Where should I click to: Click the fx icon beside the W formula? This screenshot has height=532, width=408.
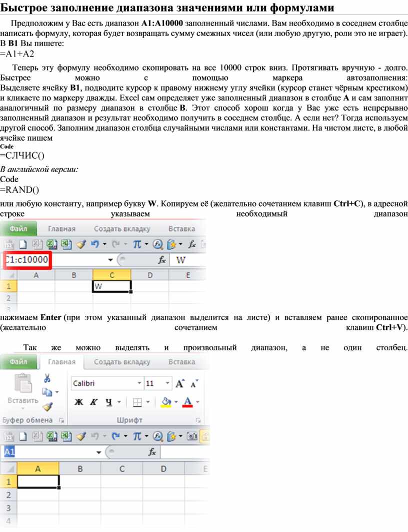click(x=162, y=260)
